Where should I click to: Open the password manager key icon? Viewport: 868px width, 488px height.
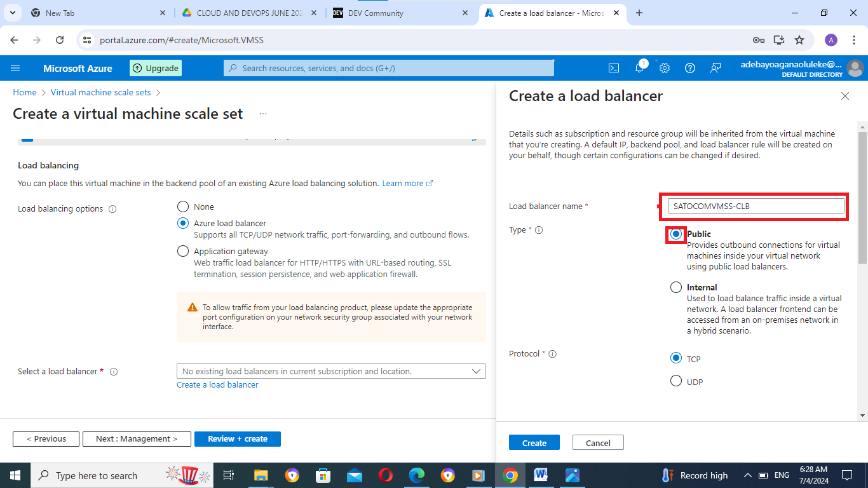pos(759,40)
